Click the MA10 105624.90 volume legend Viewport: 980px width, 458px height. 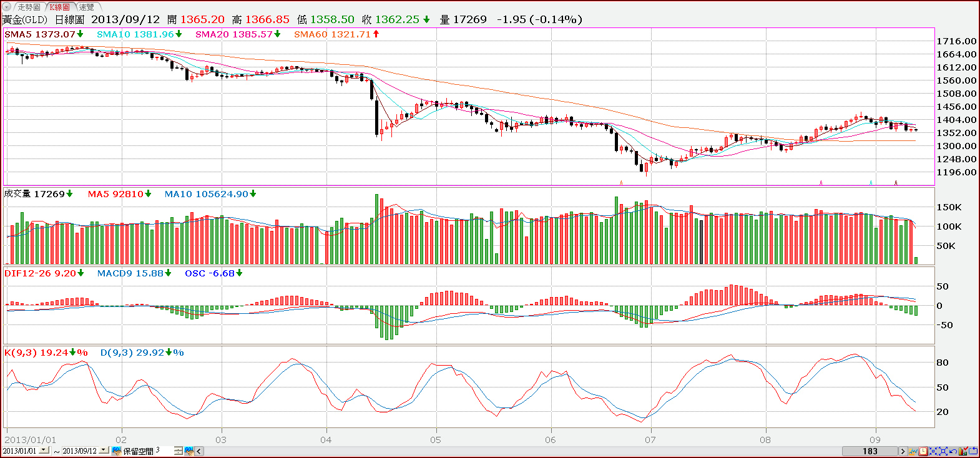click(x=207, y=194)
